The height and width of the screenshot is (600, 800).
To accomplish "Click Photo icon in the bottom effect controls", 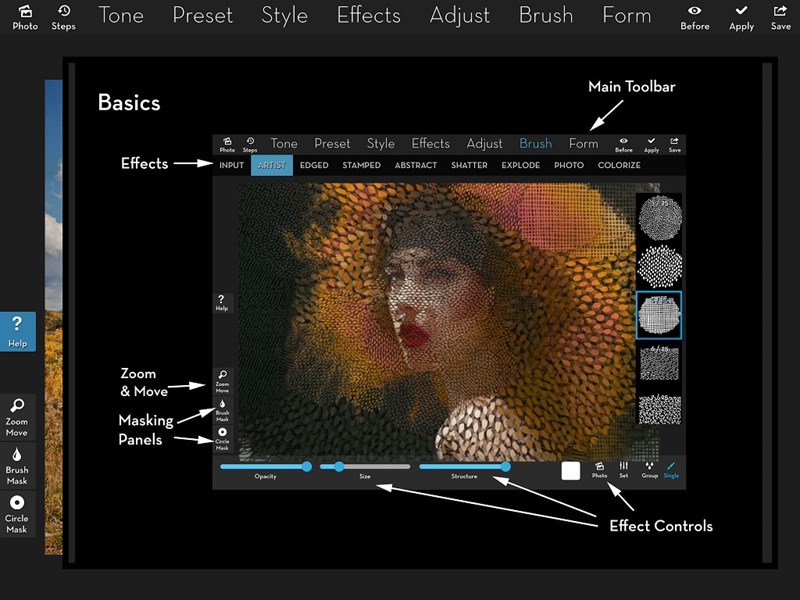I will 599,470.
